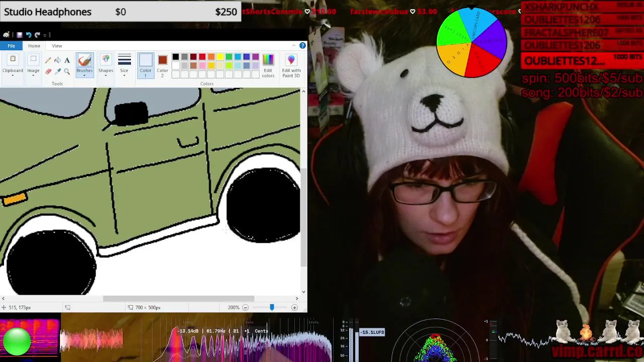Screen dimensions: 644x362
Task: Click the scroll down arrow
Action: [x=303, y=292]
